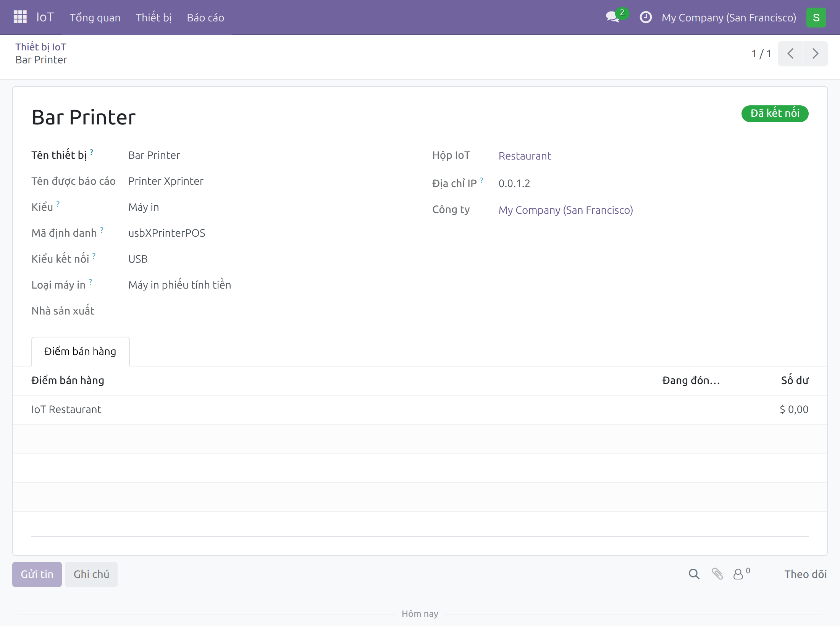Image resolution: width=840 pixels, height=626 pixels.
Task: Go to the next record arrow
Action: [x=815, y=53]
